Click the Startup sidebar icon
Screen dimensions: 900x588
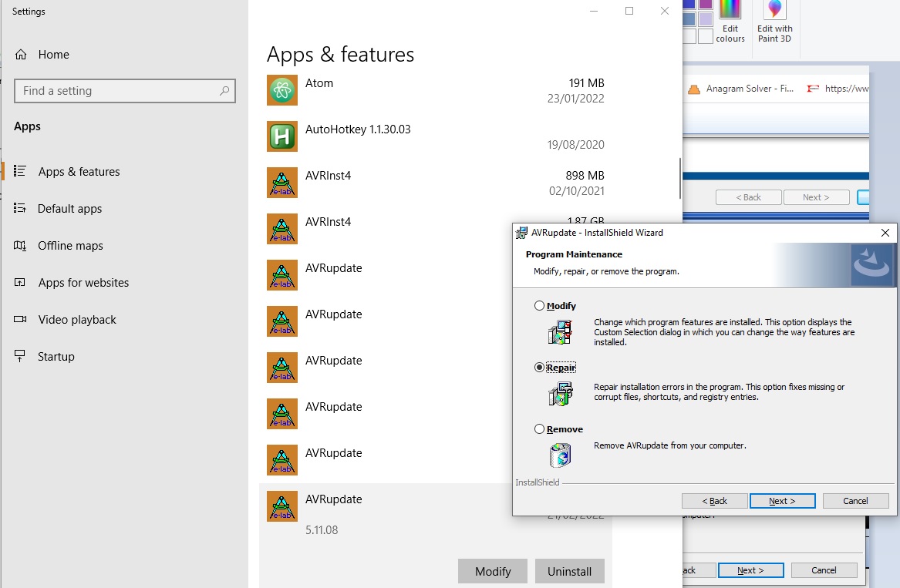point(20,356)
